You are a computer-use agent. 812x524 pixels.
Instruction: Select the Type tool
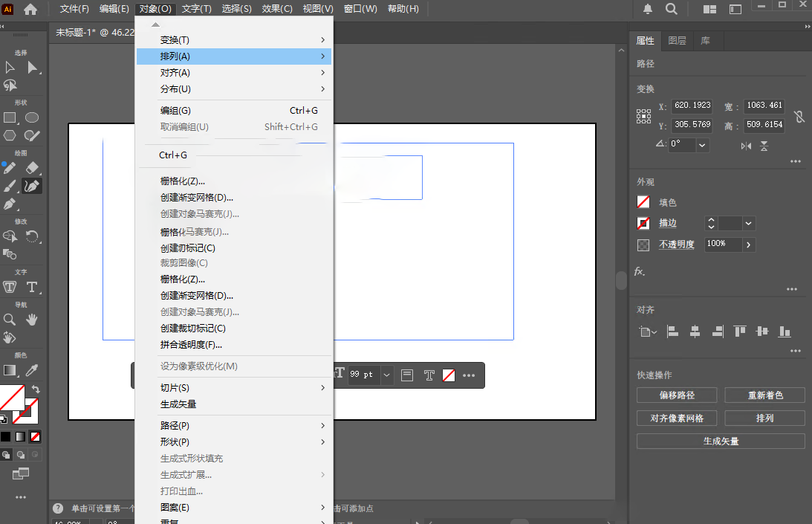(32, 287)
